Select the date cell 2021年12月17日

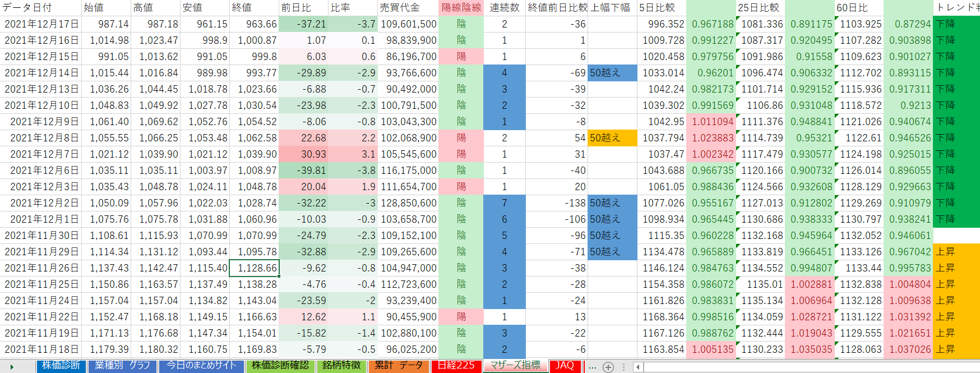point(41,24)
